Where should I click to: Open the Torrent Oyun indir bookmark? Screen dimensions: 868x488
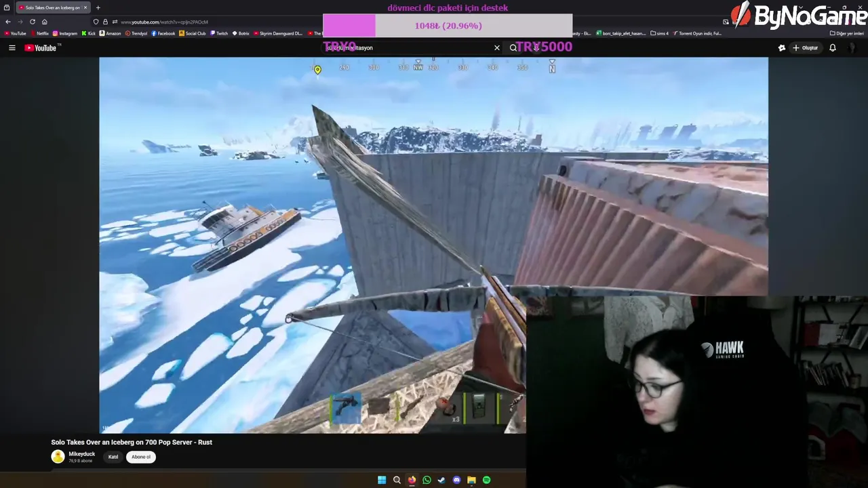coord(697,33)
